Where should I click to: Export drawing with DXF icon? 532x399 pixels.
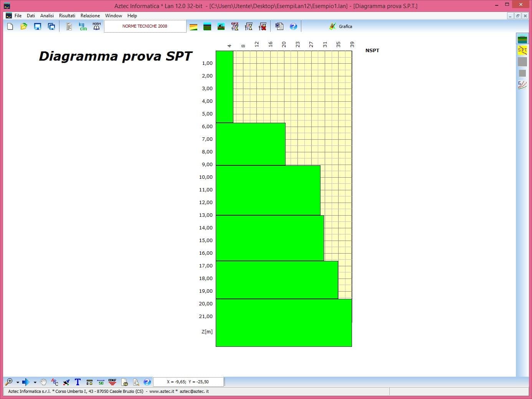point(112,382)
